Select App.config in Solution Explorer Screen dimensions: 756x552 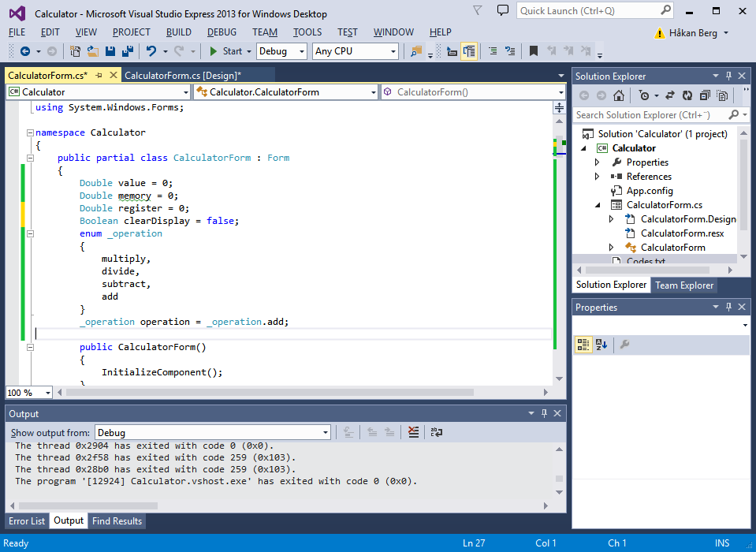(649, 191)
